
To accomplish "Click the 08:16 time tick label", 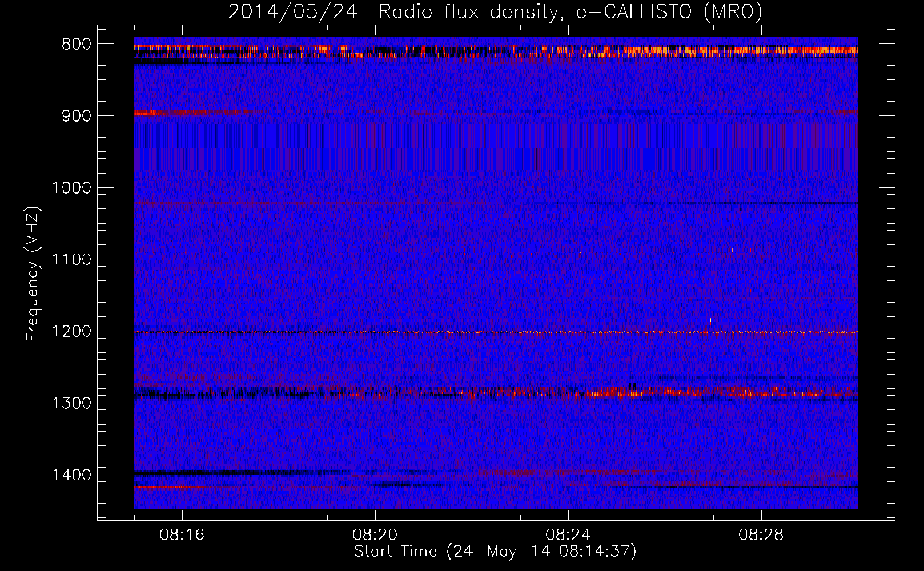I will point(182,535).
